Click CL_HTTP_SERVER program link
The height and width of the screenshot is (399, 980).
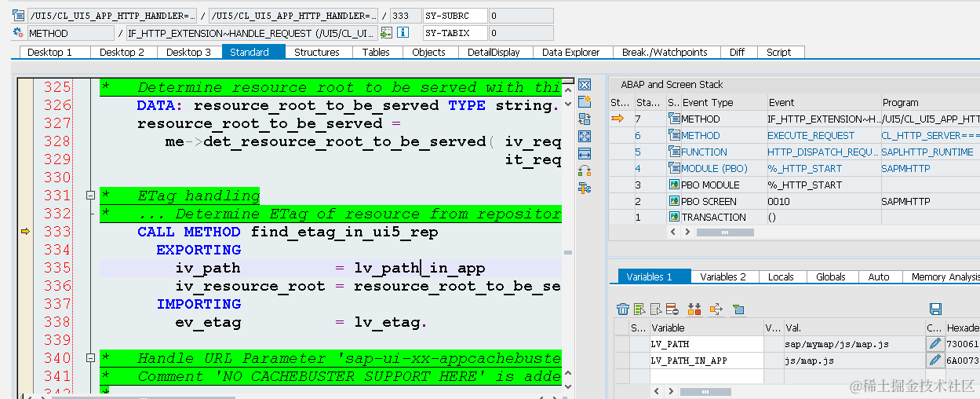[931, 136]
